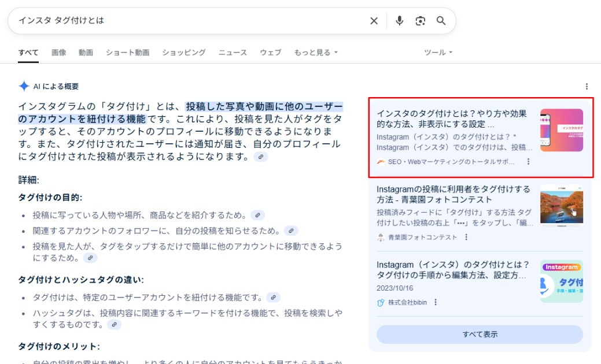
Task: Open the ウェブ tab
Action: pyautogui.click(x=271, y=53)
